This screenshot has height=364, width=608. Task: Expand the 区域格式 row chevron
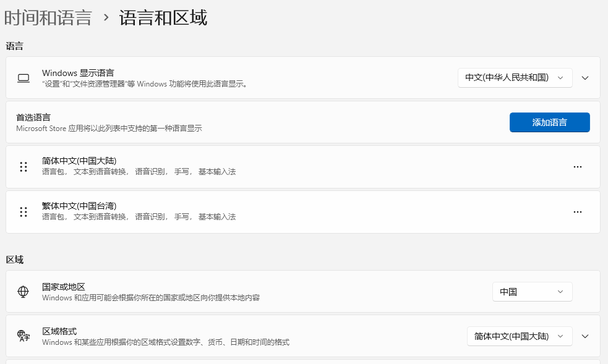tap(585, 336)
